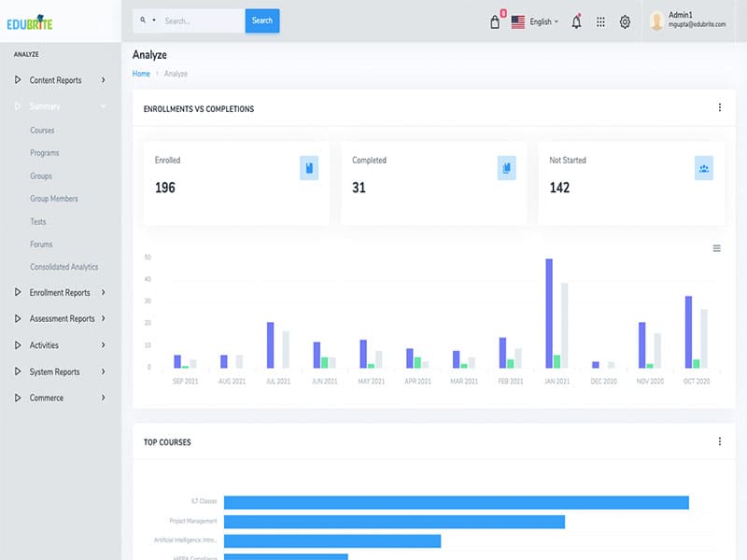The image size is (747, 560).
Task: Open the apps grid icon
Action: point(600,21)
